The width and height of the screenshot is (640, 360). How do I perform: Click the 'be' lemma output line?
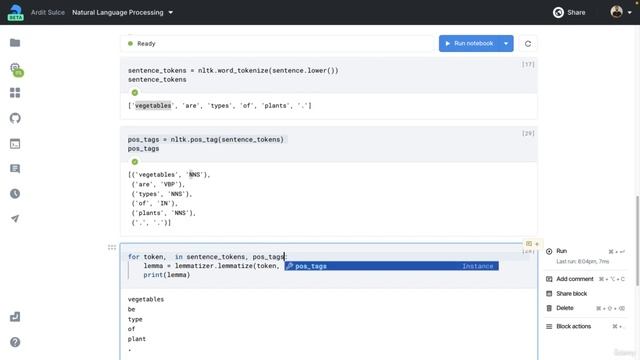pos(131,309)
